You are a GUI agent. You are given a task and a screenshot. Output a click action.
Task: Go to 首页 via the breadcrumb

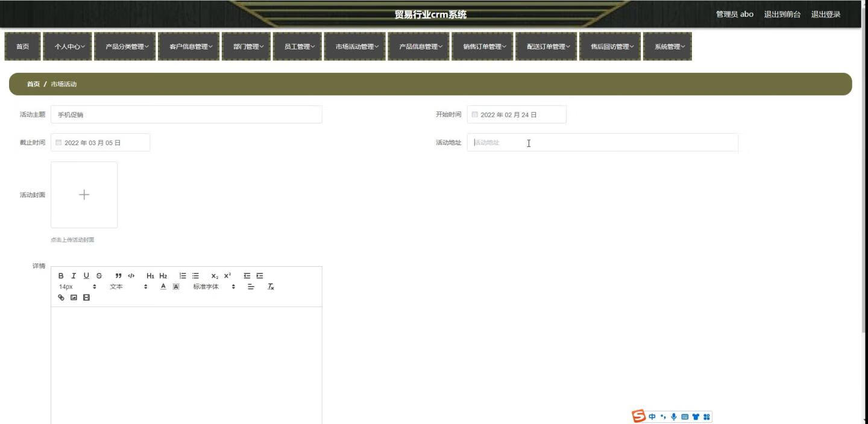(33, 84)
